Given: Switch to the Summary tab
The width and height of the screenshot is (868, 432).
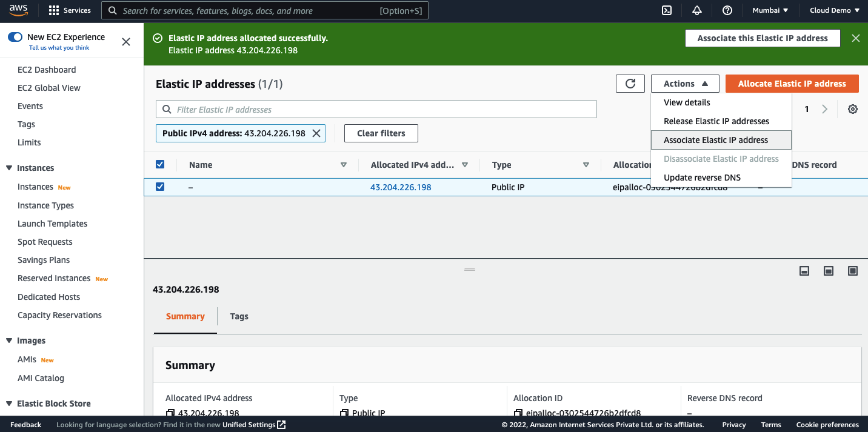Looking at the screenshot, I should pyautogui.click(x=185, y=316).
